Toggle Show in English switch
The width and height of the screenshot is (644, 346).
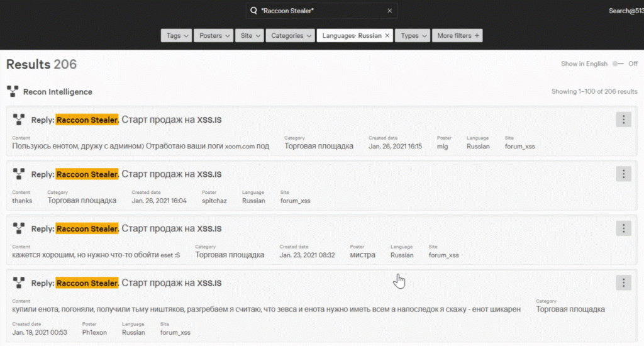tap(618, 64)
